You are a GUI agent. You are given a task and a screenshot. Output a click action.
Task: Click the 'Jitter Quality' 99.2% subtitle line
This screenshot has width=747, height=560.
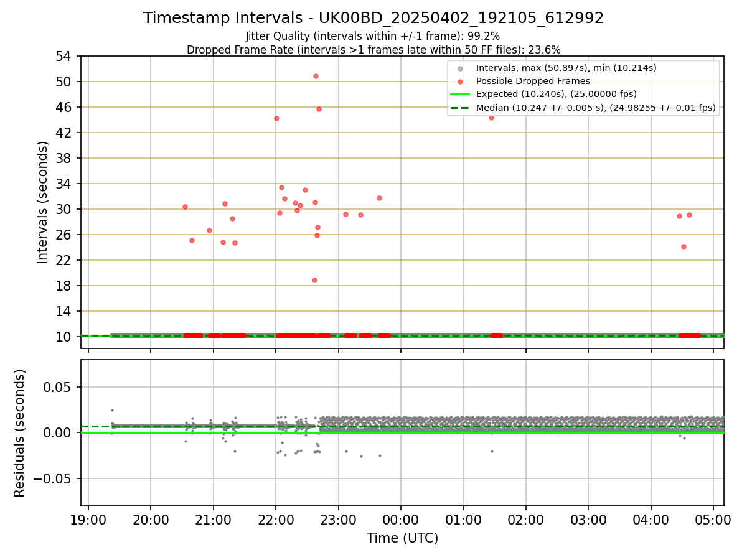pos(373,36)
